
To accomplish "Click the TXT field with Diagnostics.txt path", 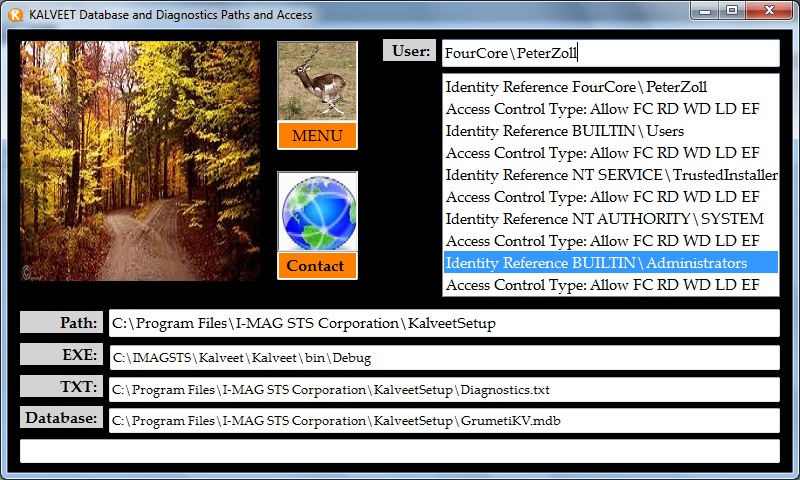I will point(444,390).
